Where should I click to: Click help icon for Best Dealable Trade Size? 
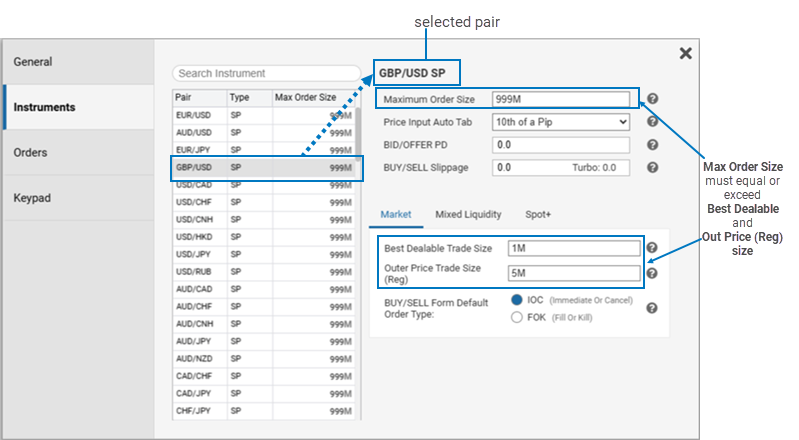(652, 249)
